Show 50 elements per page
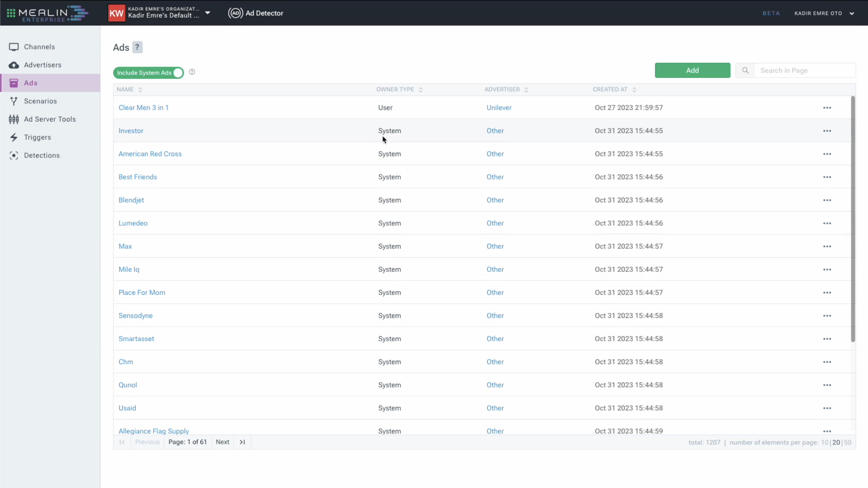Image resolution: width=868 pixels, height=488 pixels. click(x=847, y=442)
